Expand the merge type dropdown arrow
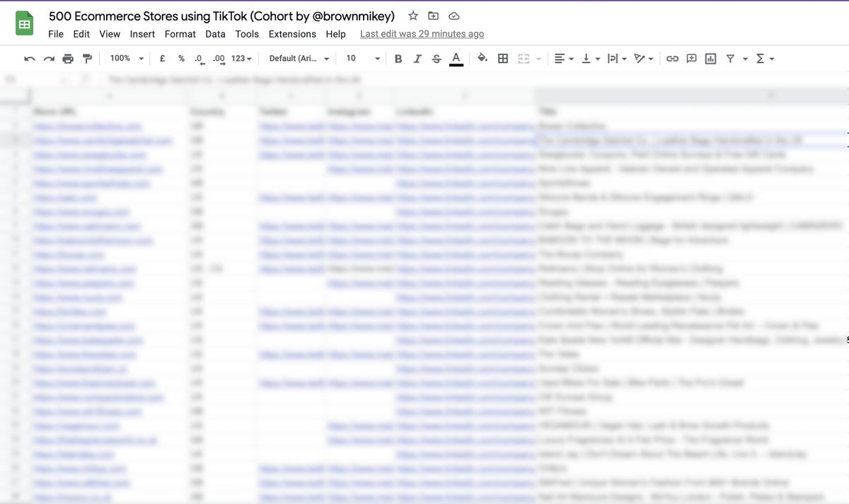 coord(538,59)
